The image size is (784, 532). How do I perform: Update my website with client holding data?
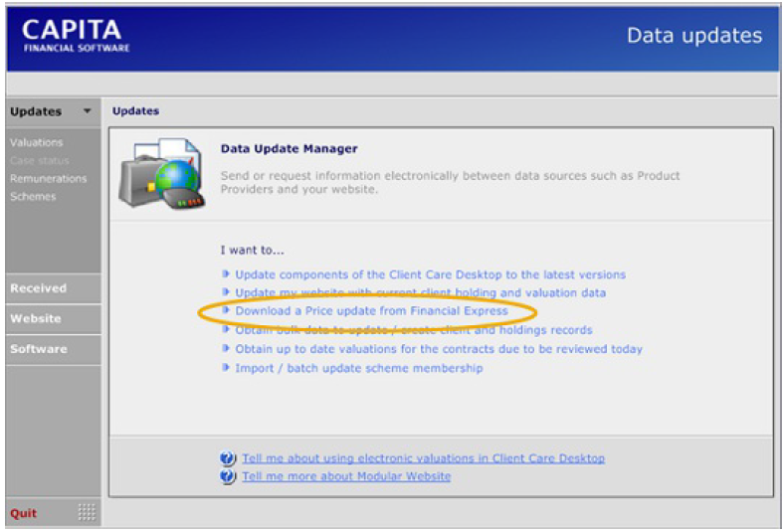(421, 292)
